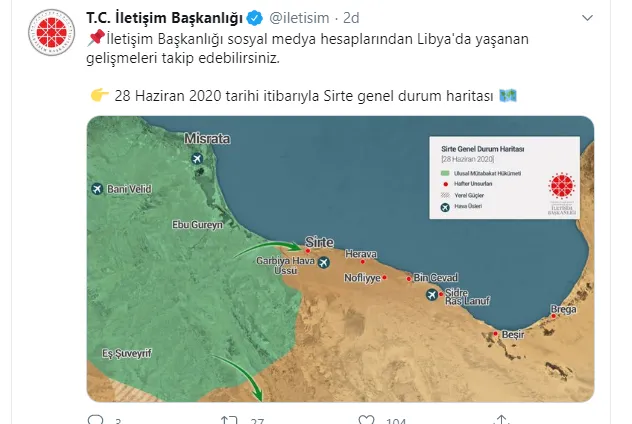Click the share upload icon
The width and height of the screenshot is (632, 424).
pyautogui.click(x=501, y=420)
